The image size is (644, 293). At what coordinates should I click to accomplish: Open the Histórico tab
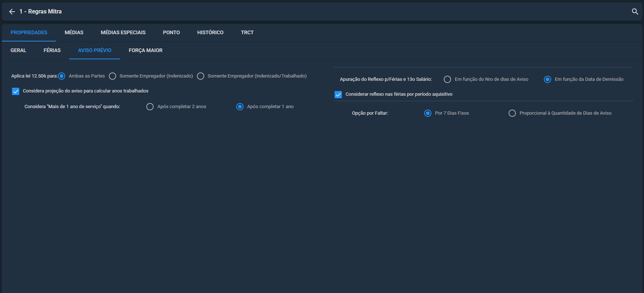[x=210, y=32]
